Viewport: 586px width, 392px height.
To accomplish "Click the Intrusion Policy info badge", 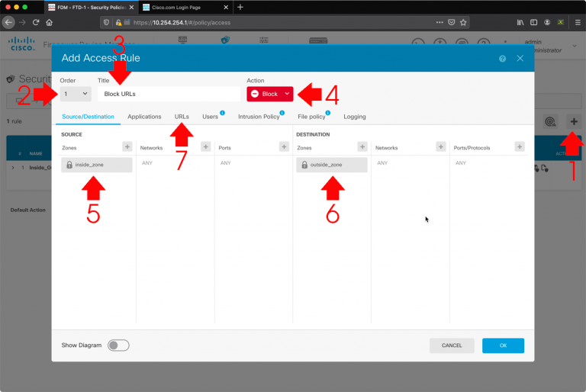I will pos(282,112).
